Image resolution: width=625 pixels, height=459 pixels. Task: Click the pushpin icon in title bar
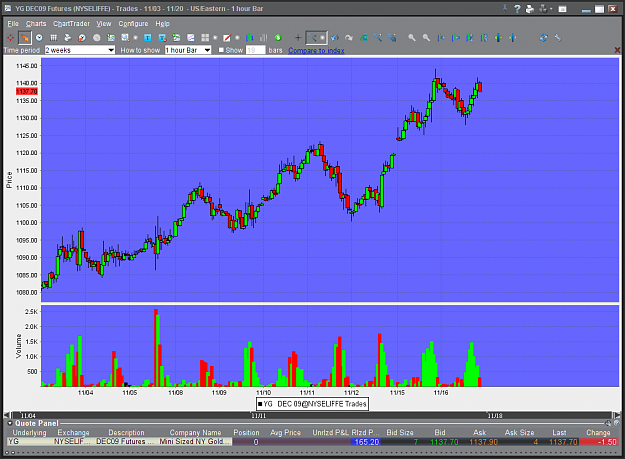pyautogui.click(x=505, y=8)
